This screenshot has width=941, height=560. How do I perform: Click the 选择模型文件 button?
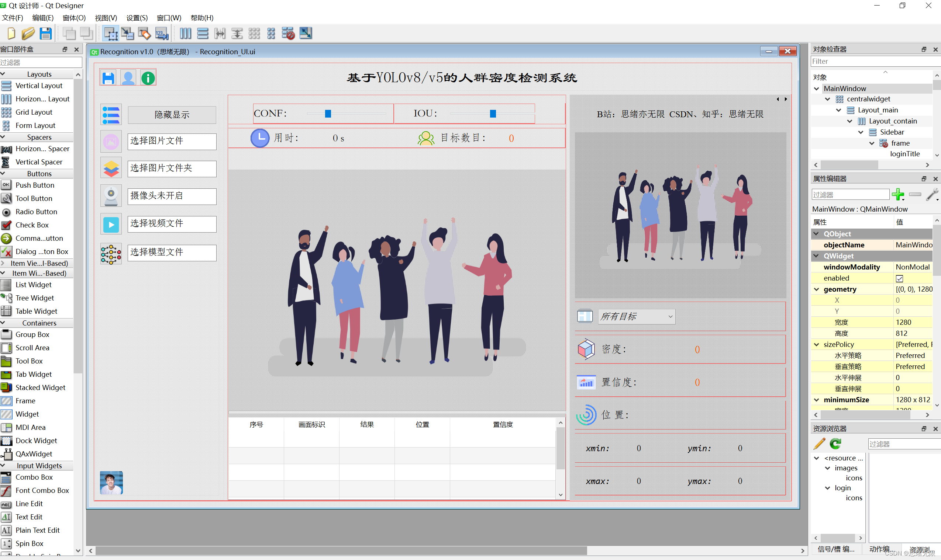point(170,252)
